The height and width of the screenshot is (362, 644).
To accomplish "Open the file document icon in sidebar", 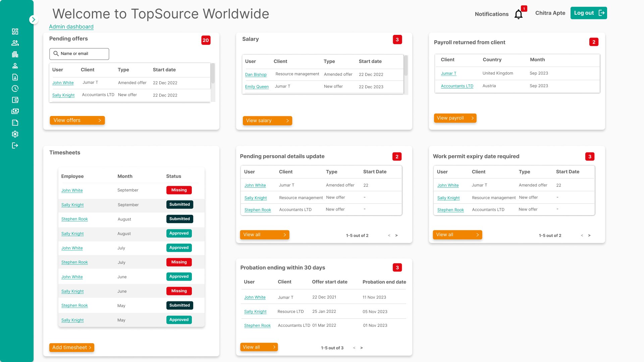I will pos(15,123).
